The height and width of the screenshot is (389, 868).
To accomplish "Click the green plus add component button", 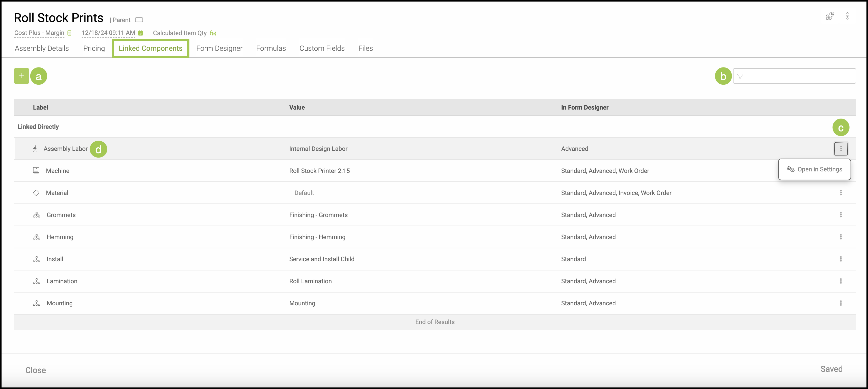I will point(21,76).
